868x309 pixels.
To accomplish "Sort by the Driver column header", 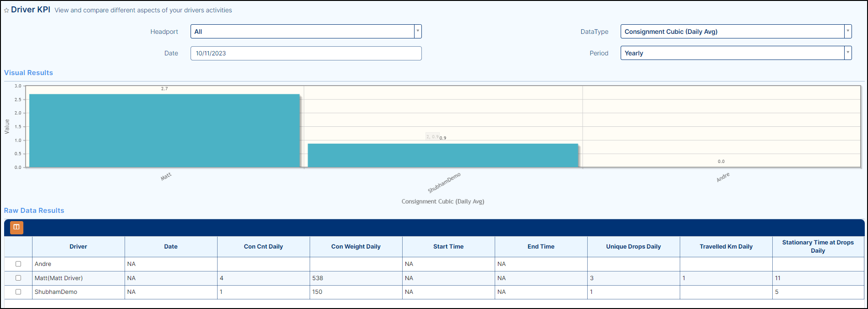I will [78, 246].
